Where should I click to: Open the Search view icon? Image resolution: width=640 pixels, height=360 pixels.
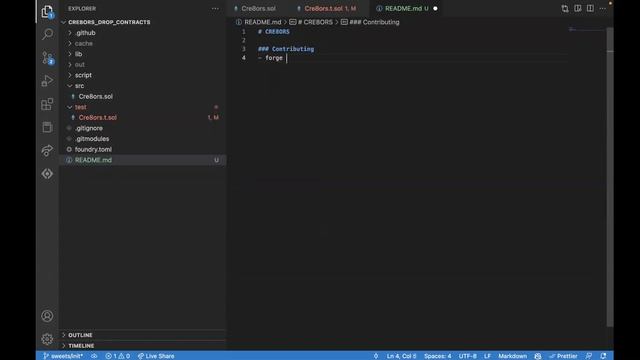pyautogui.click(x=47, y=34)
